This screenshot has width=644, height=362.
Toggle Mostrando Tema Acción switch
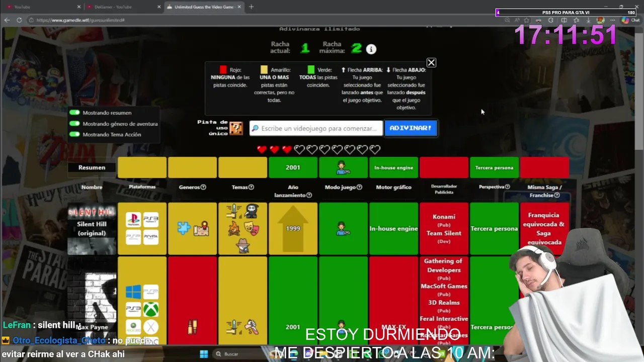[x=75, y=134]
